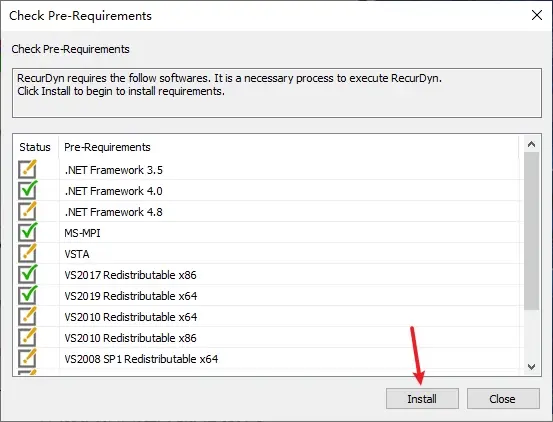Click the installed check icon for VS2017 Redistributable x86
This screenshot has height=422, width=553.
28,274
